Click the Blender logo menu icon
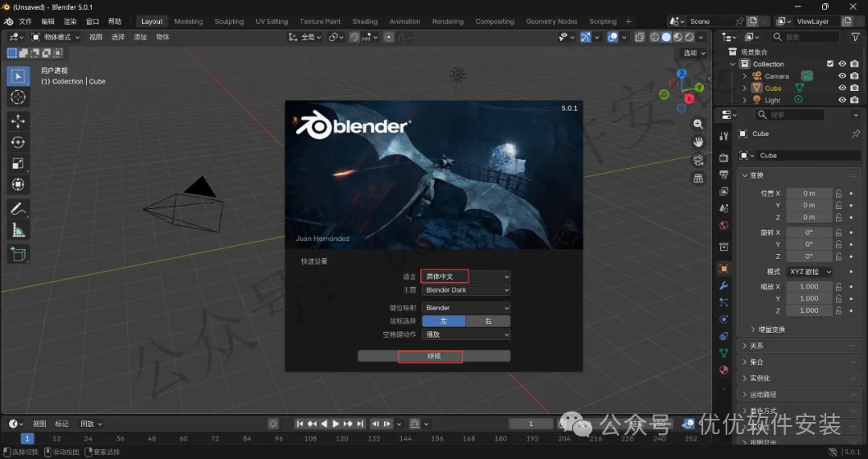 8,22
